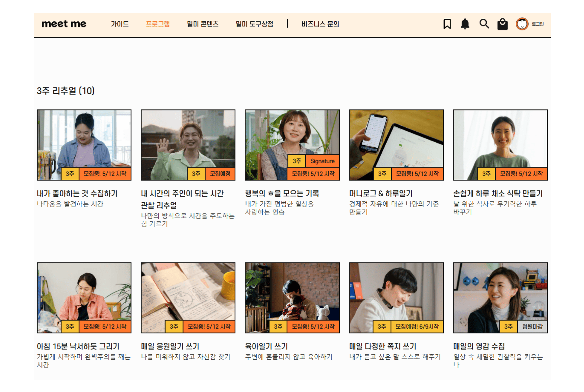
Task: Click the 정원마감 badge on 매일의 영감 수집
Action: [x=533, y=326]
